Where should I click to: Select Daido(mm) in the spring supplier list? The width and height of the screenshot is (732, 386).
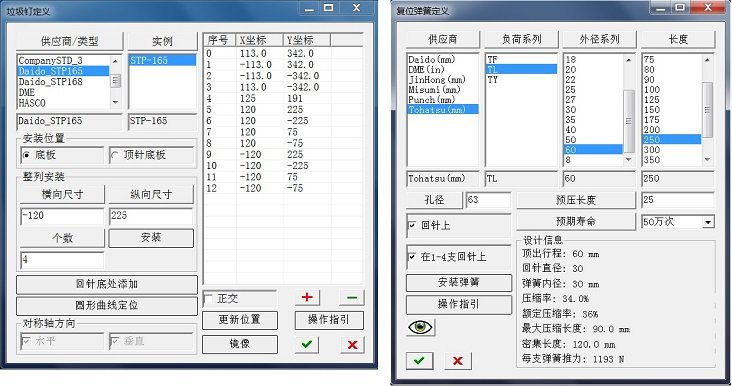pos(443,60)
